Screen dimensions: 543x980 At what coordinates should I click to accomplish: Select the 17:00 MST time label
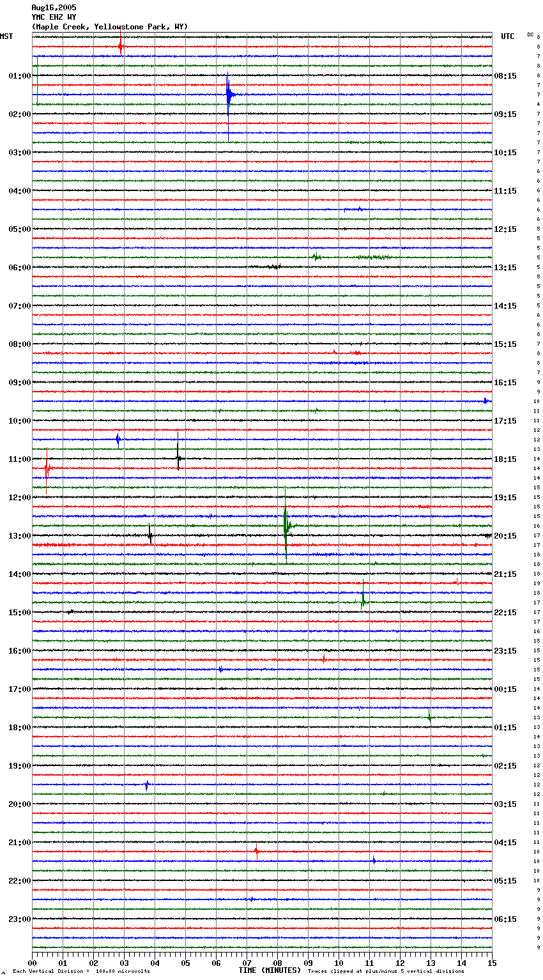[20, 689]
